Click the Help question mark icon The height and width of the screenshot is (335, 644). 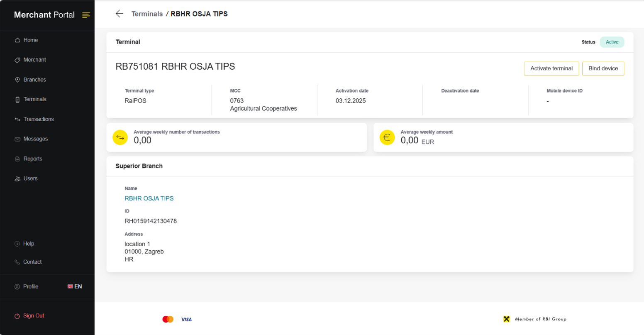pyautogui.click(x=17, y=244)
